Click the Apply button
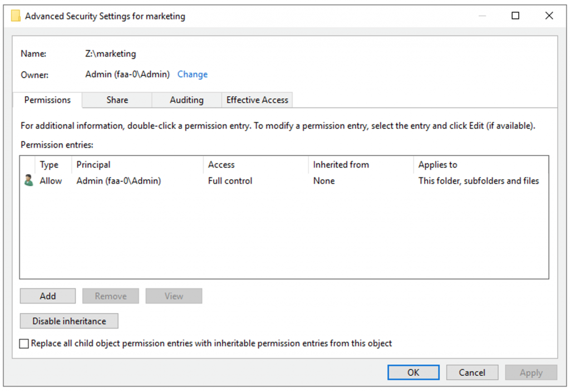This screenshot has height=392, width=570. (531, 372)
